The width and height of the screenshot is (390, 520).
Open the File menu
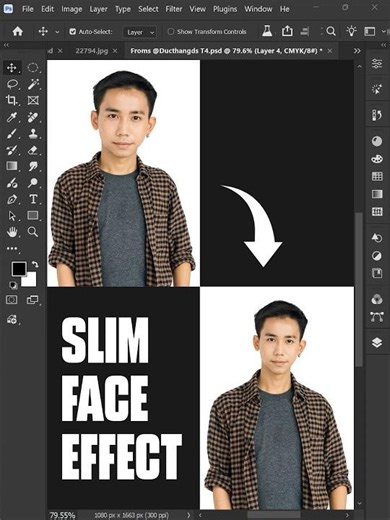click(x=28, y=9)
